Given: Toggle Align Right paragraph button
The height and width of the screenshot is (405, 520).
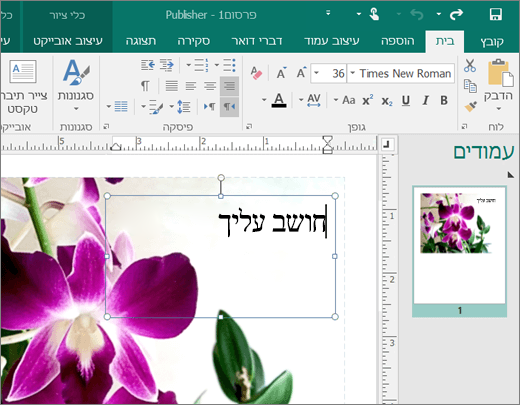Looking at the screenshot, I should pos(229,86).
